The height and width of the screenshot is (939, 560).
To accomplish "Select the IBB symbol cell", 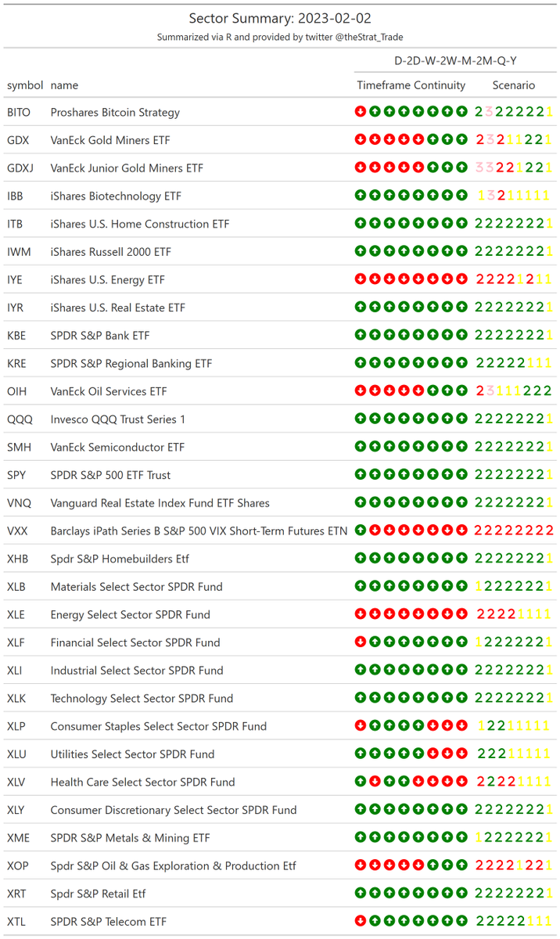I will click(16, 196).
